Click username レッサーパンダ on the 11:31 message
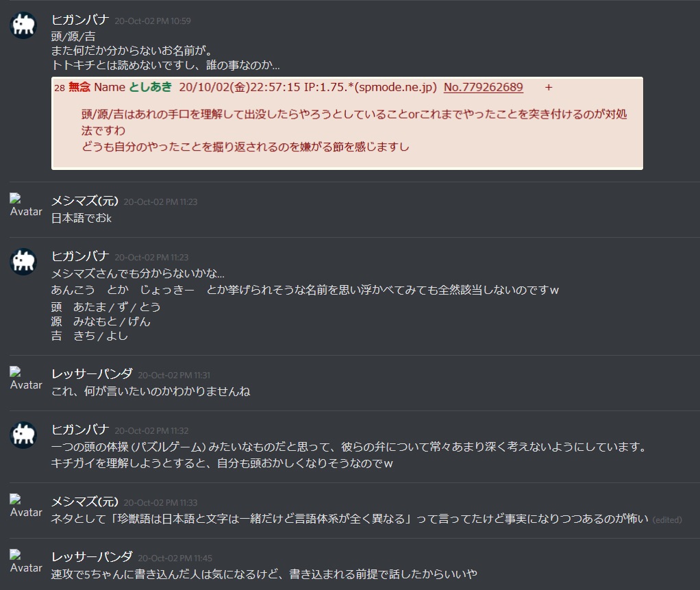700x590 pixels. (x=92, y=374)
